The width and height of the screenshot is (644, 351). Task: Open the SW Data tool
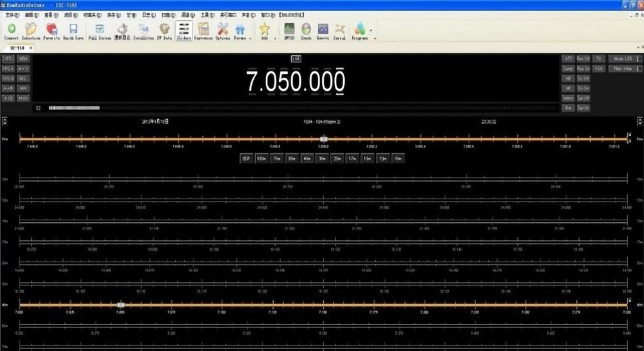[x=164, y=30]
